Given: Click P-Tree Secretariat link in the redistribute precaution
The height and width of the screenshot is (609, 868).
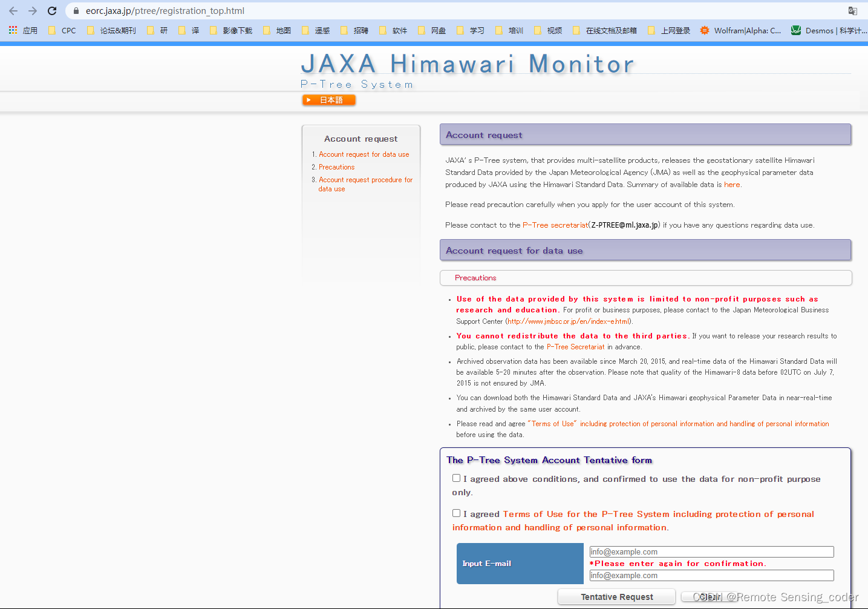Looking at the screenshot, I should 575,347.
